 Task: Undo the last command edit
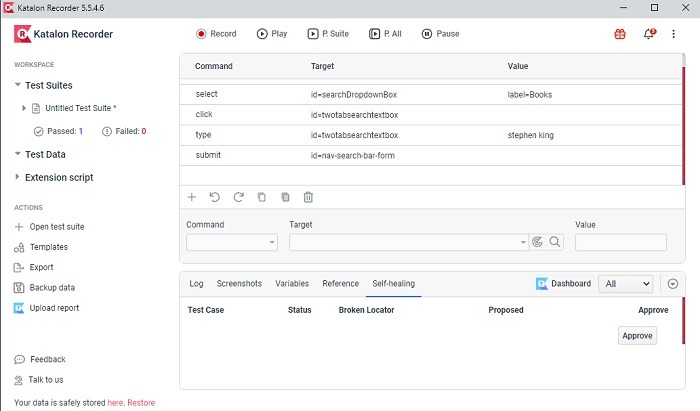click(x=215, y=197)
